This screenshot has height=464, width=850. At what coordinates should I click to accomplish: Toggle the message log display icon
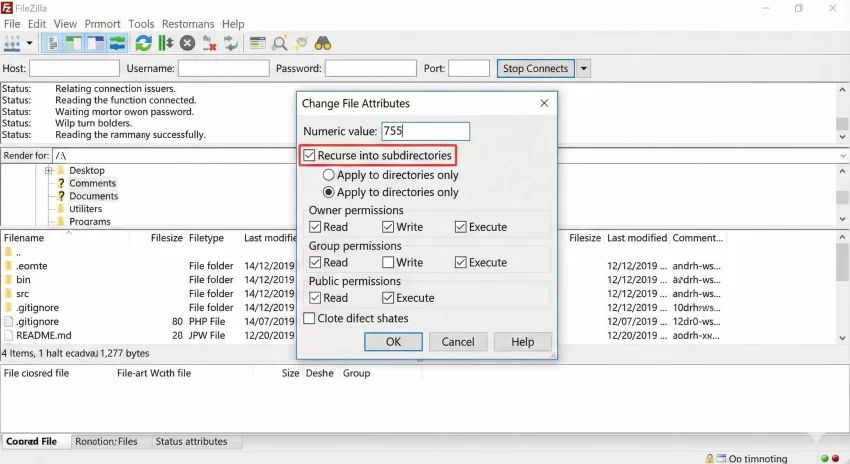pos(53,43)
